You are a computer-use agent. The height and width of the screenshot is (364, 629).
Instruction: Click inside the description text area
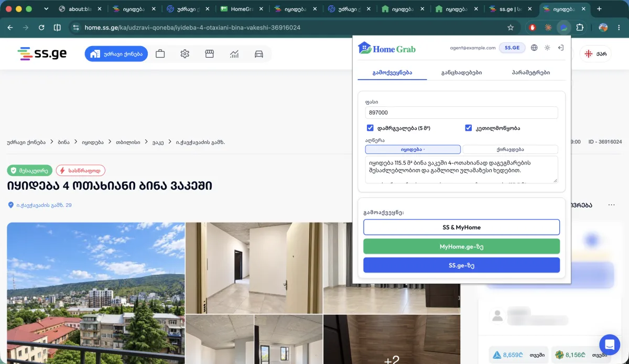[461, 170]
